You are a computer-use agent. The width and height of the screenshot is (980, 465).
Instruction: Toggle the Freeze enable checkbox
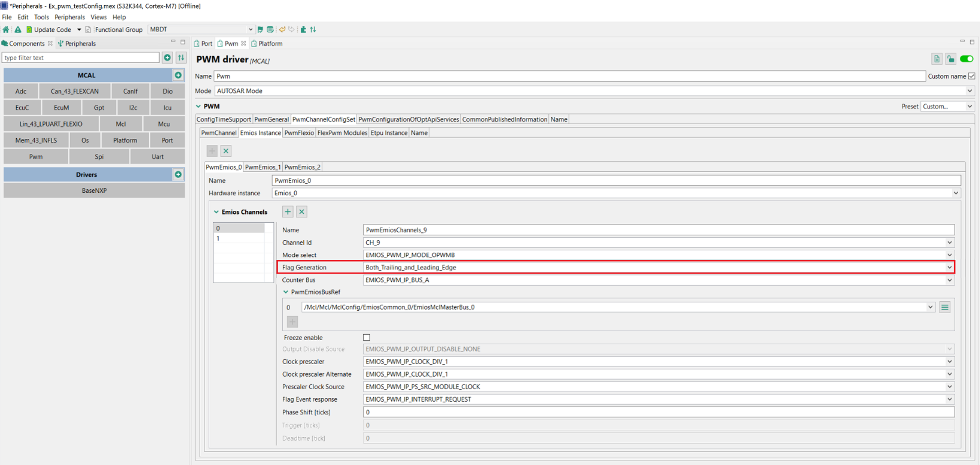[367, 338]
